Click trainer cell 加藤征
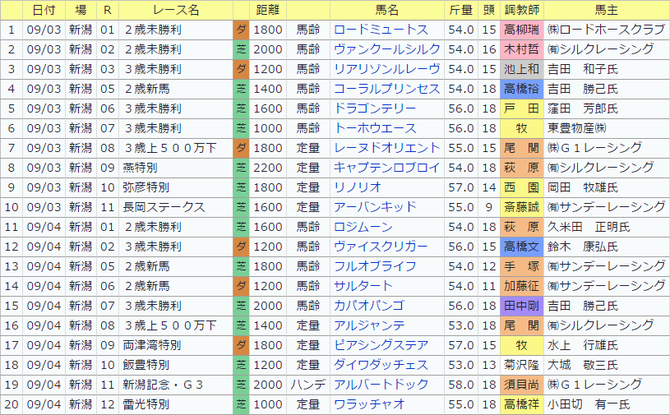The image size is (670, 415). click(522, 286)
